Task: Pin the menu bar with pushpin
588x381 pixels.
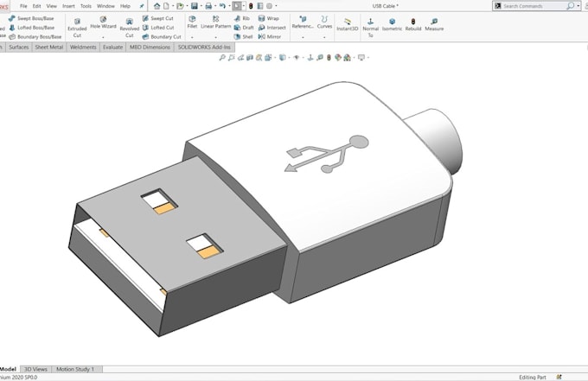Action: pos(142,6)
